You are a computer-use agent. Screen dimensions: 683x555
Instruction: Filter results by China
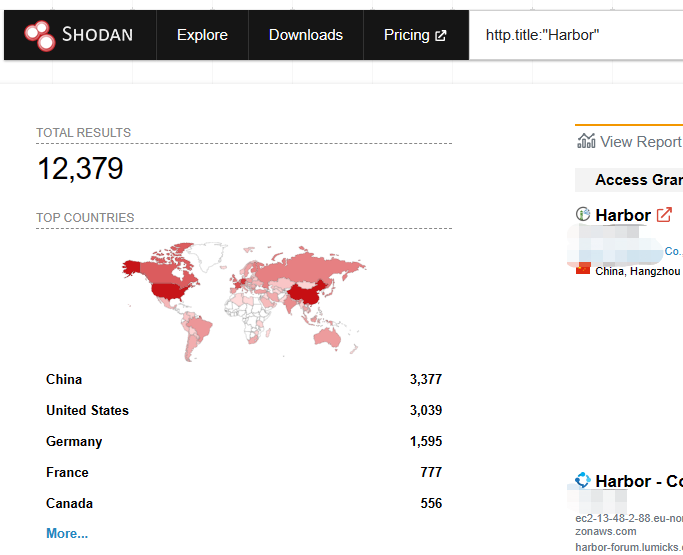click(64, 379)
